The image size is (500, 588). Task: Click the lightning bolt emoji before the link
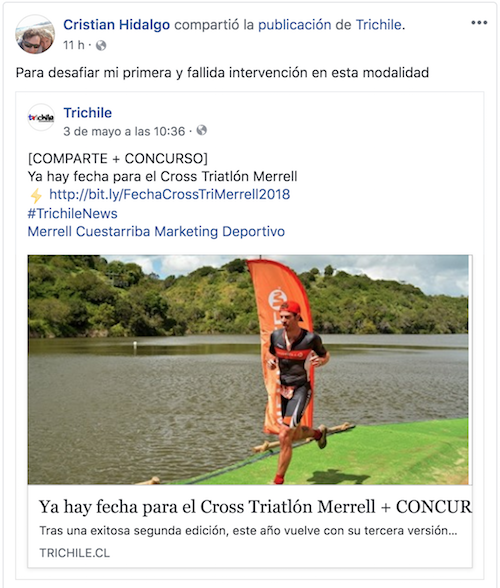coord(36,195)
